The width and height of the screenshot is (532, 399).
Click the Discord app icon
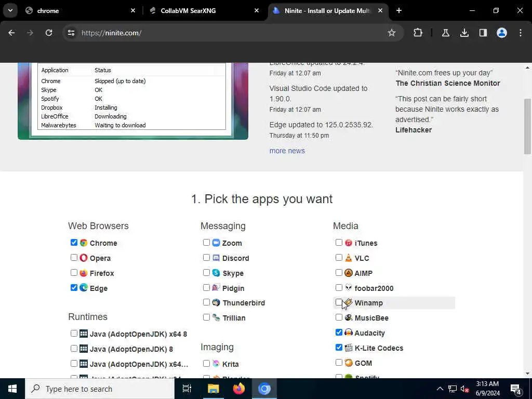216,258
